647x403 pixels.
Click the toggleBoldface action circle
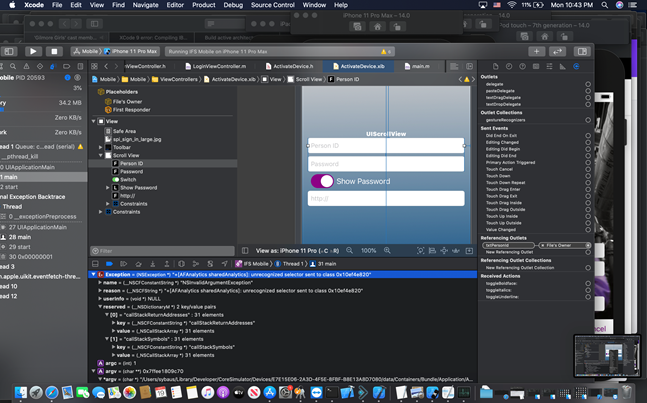(588, 283)
